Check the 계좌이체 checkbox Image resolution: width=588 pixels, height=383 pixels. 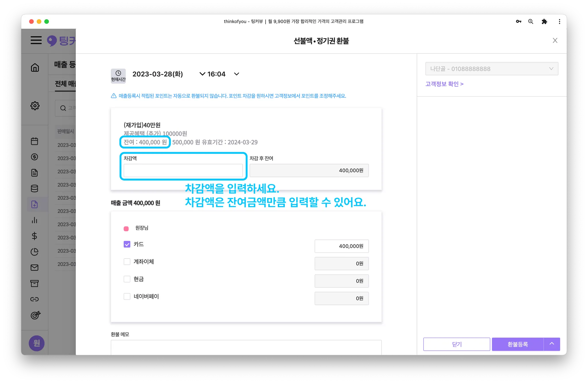pyautogui.click(x=127, y=262)
